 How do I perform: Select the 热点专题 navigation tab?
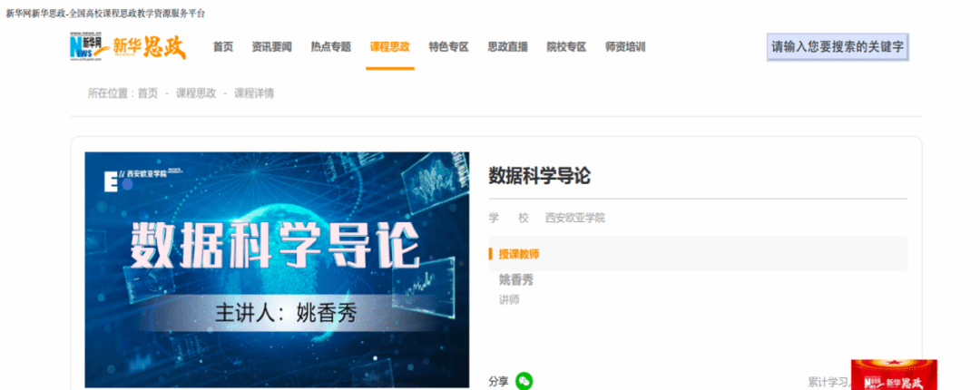point(330,47)
